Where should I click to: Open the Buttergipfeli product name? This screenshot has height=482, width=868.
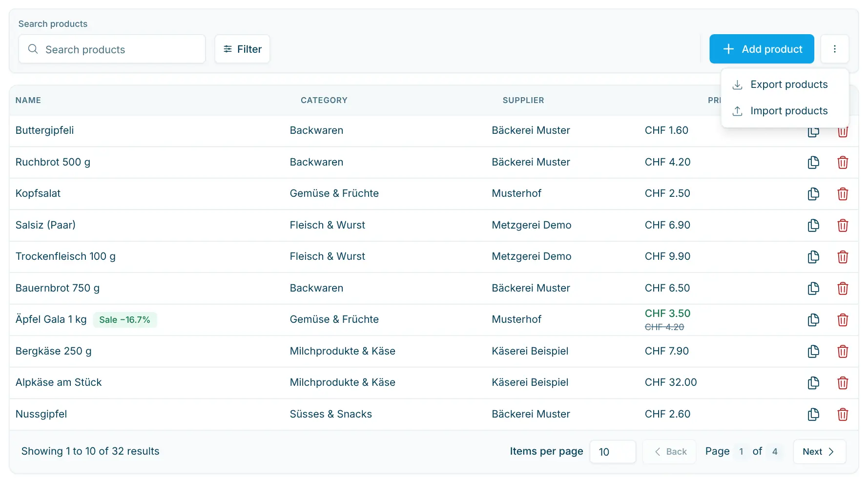click(45, 130)
